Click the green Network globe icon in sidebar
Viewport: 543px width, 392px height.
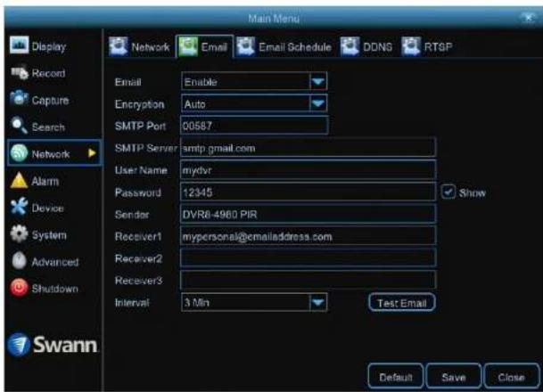[x=19, y=153]
